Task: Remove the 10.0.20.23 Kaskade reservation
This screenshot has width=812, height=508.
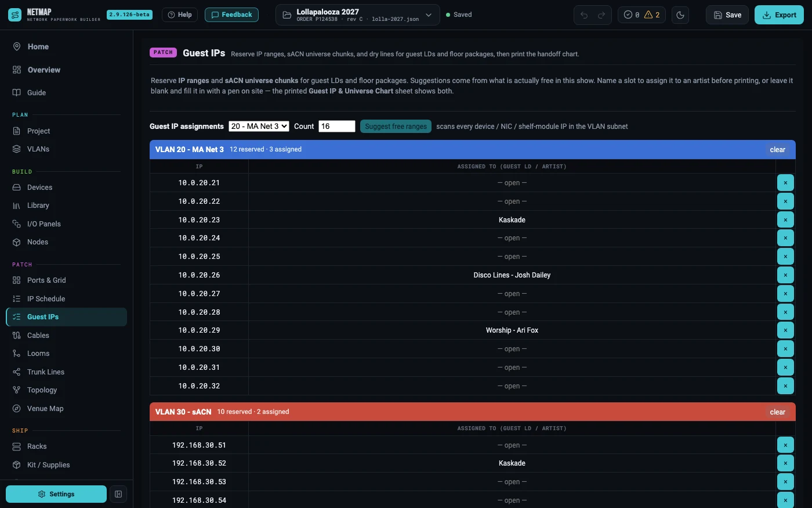Action: [785, 220]
